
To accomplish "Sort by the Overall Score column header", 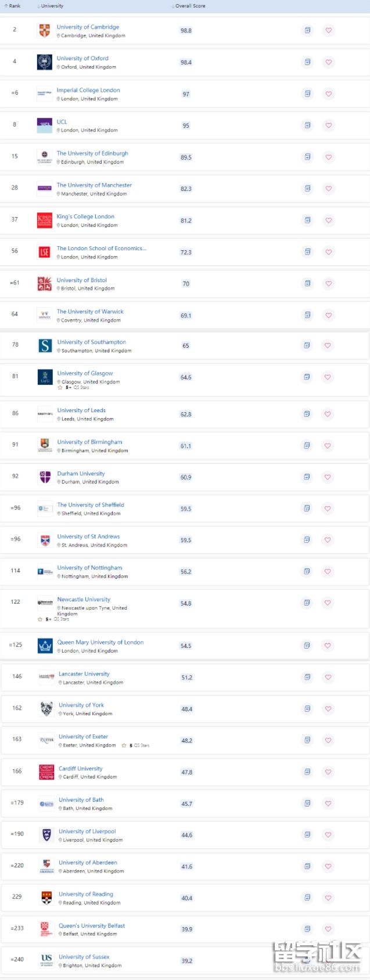I will coord(189,6).
